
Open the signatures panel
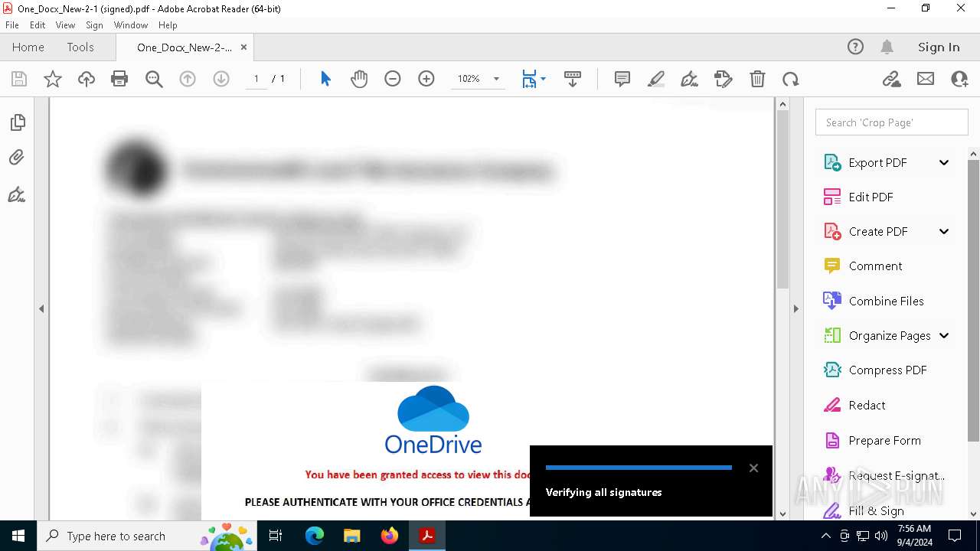pos(17,194)
